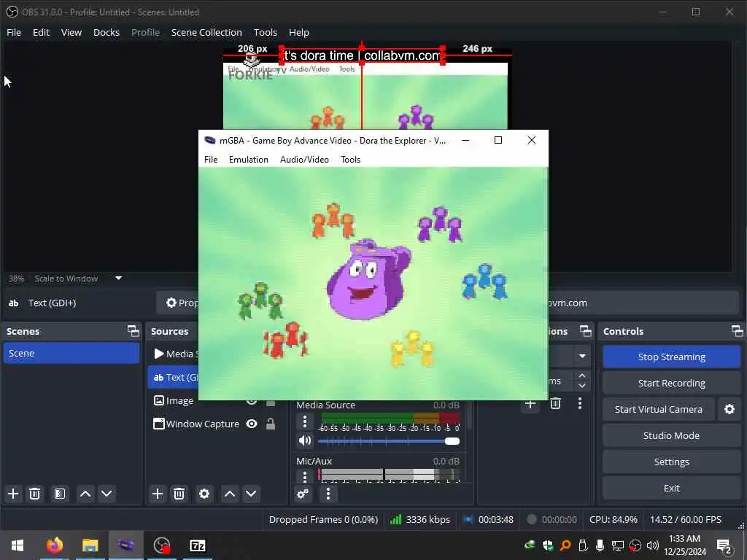Open OBS View menu
747x560 pixels.
point(71,32)
